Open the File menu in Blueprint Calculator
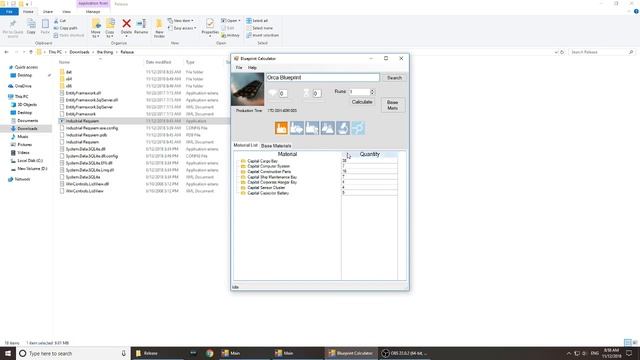640x360 pixels. coord(239,68)
